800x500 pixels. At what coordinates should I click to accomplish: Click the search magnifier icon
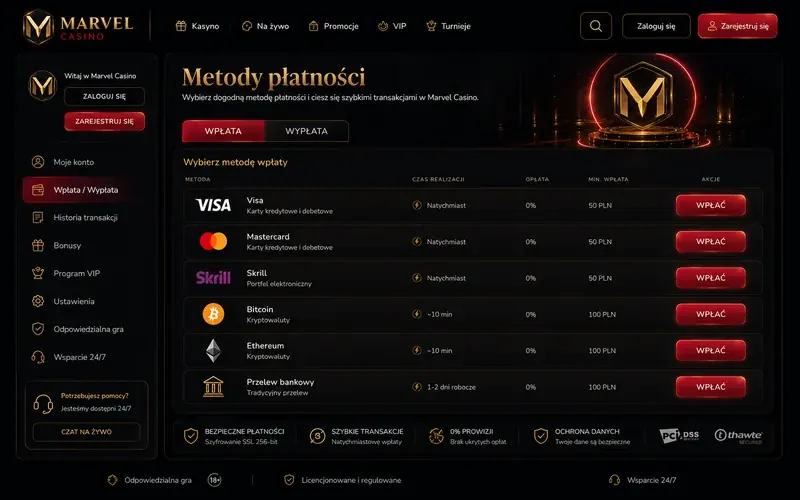[x=595, y=26]
